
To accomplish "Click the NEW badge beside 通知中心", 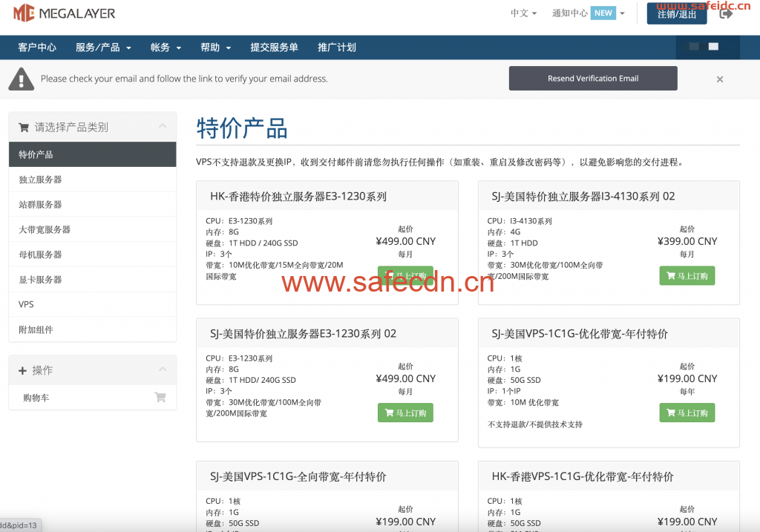I will pos(603,13).
